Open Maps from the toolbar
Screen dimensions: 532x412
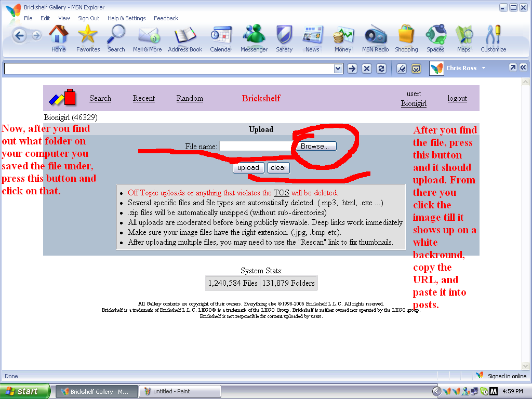tap(464, 39)
